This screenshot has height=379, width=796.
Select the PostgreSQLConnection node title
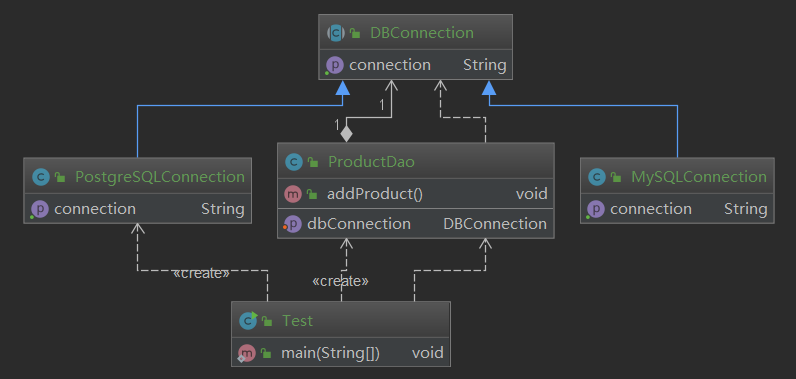click(160, 177)
